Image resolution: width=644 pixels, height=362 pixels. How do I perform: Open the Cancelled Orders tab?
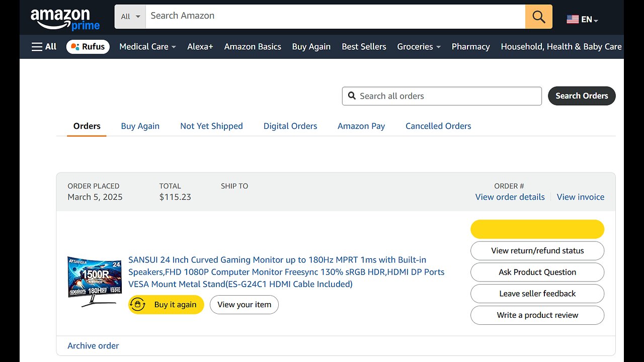point(438,126)
